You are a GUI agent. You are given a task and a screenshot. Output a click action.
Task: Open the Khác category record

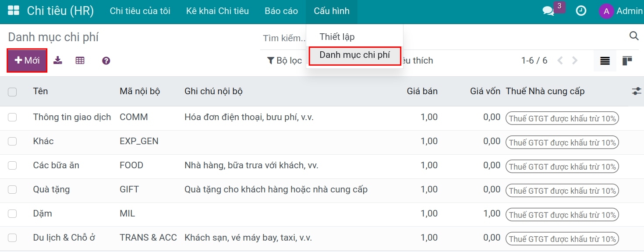[x=43, y=141]
